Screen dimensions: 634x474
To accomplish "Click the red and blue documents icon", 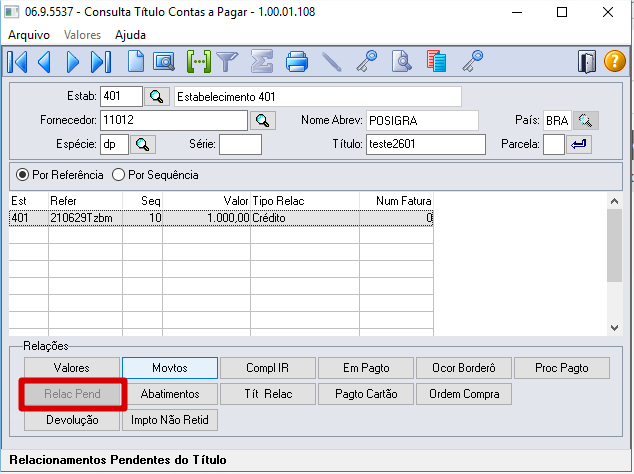I will click(437, 61).
